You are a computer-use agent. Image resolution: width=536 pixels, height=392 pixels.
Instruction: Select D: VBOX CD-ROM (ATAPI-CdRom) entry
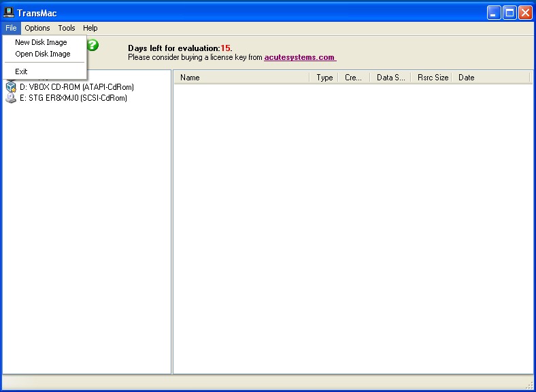[77, 87]
